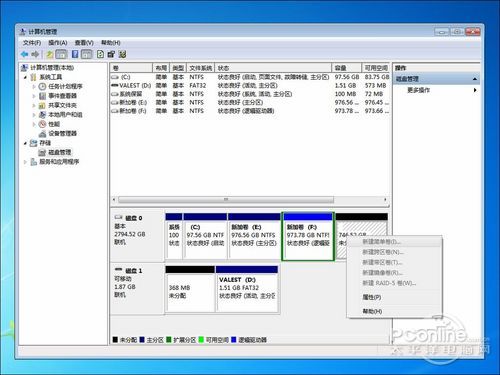Click the last toolbar icon with checkmarks
The width and height of the screenshot is (500, 375).
click(122, 54)
